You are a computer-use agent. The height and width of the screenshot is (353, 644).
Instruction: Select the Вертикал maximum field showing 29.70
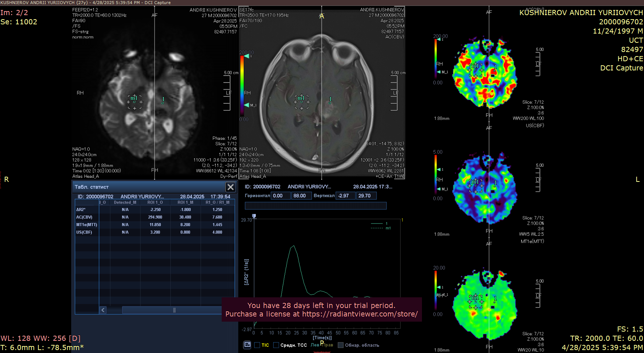click(366, 196)
